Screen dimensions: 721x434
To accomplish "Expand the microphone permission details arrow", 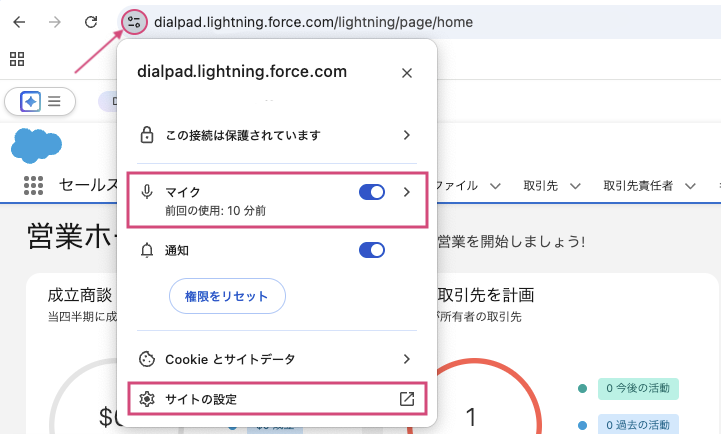I will click(407, 192).
